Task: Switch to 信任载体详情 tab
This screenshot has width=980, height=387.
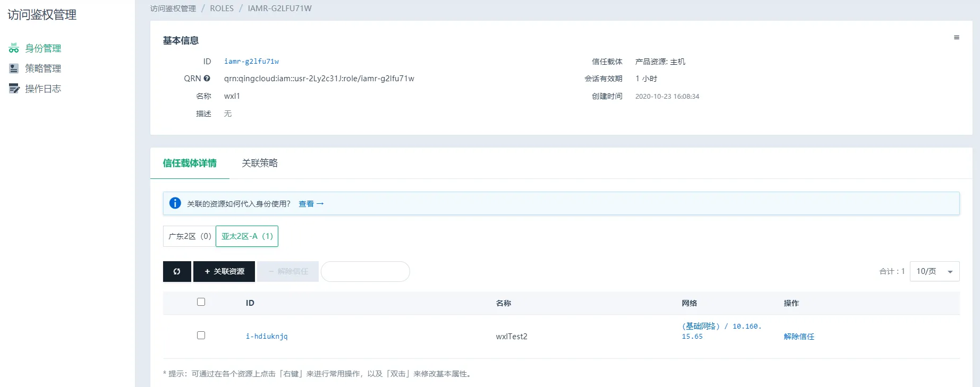Action: tap(190, 164)
